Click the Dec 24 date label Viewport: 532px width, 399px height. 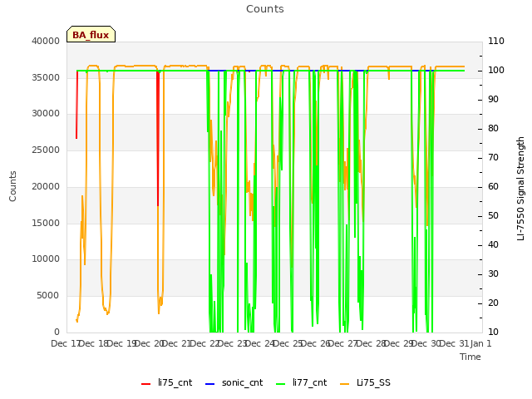(259, 343)
